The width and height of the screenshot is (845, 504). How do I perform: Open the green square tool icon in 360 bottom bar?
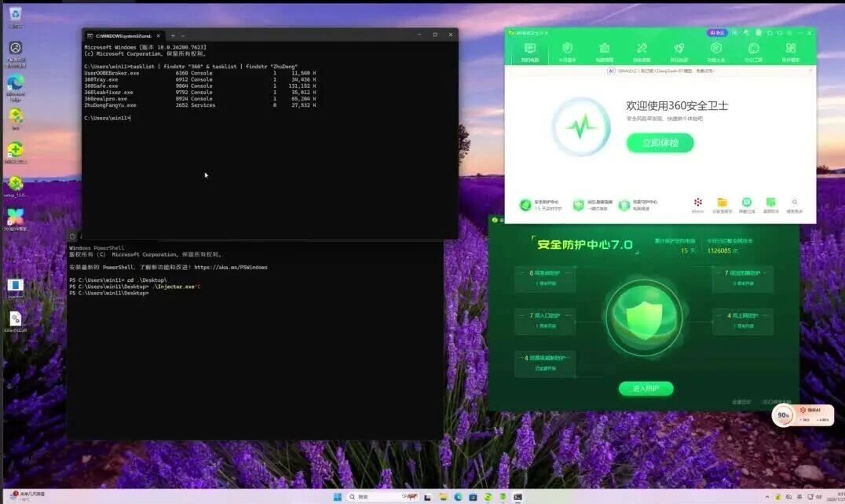[770, 205]
